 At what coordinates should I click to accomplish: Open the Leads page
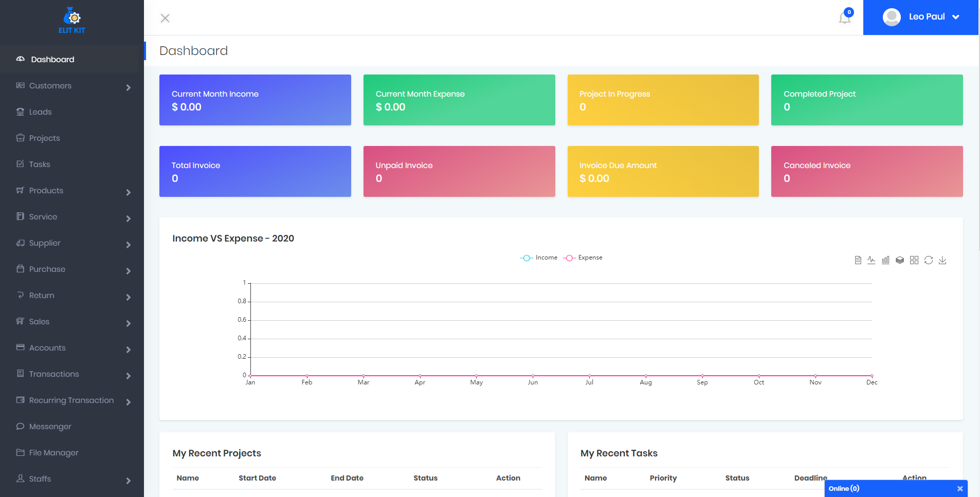pyautogui.click(x=40, y=112)
